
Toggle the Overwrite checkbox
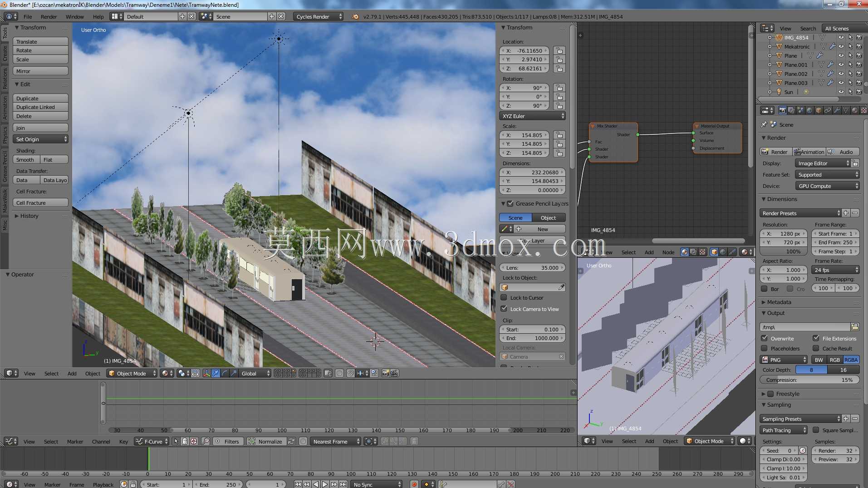click(764, 338)
